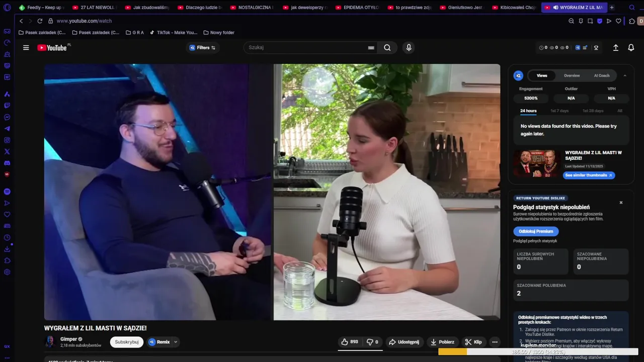The height and width of the screenshot is (362, 644).
Task: Open sidebar history clock icon
Action: [7, 238]
